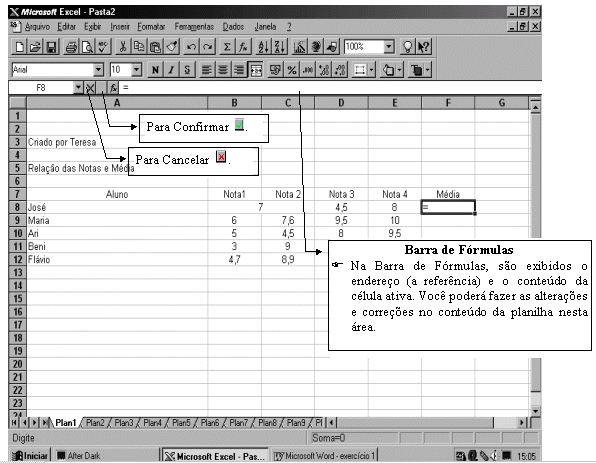This screenshot has width=596, height=463.
Task: Toggle Italic formatting I button
Action: [171, 70]
